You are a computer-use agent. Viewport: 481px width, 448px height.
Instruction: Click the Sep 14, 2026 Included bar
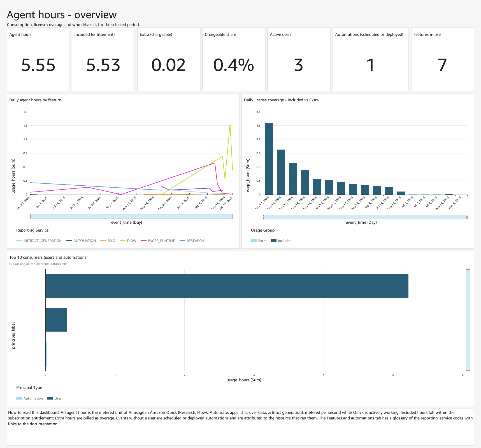281,172
